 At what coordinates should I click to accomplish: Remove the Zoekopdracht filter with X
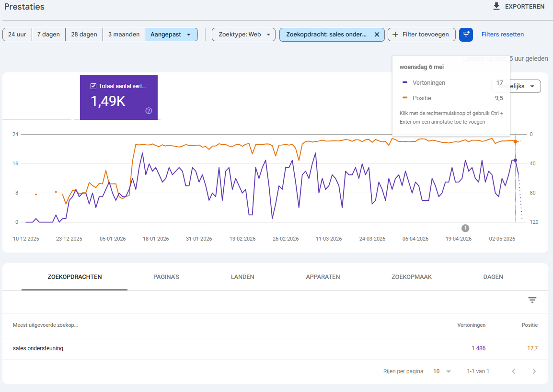coord(377,35)
